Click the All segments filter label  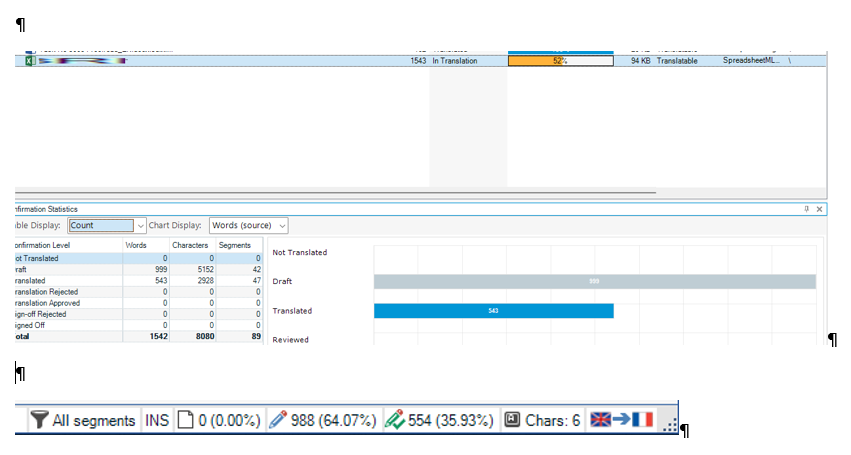tap(93, 420)
